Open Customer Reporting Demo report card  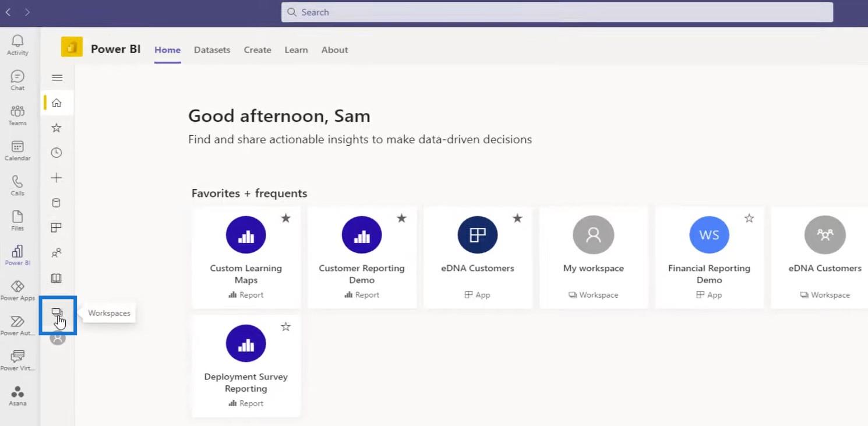pyautogui.click(x=362, y=258)
